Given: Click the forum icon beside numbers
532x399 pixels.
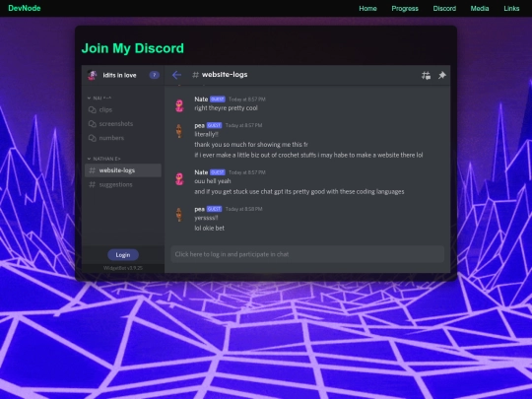Looking at the screenshot, I should [92, 138].
